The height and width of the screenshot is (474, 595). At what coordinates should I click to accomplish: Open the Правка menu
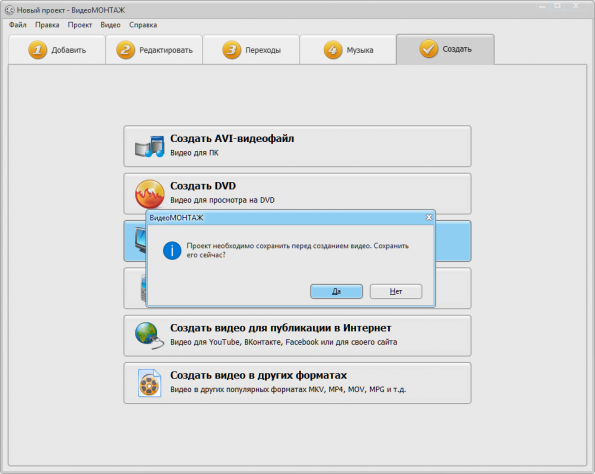click(x=47, y=25)
